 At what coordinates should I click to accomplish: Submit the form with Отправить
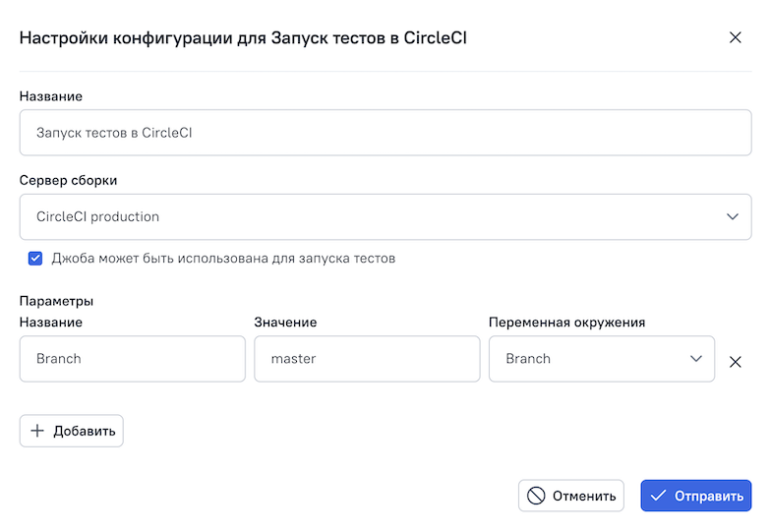(695, 496)
